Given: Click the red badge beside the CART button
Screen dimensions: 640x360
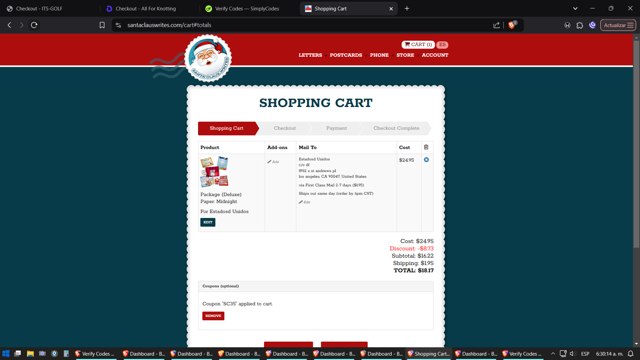Looking at the screenshot, I should click(x=442, y=44).
